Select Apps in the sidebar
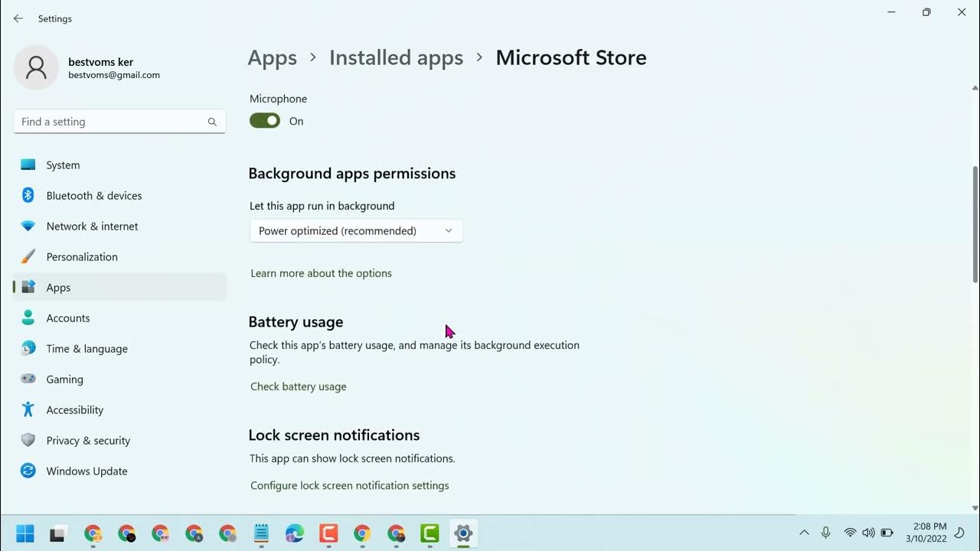The image size is (980, 551). (119, 288)
